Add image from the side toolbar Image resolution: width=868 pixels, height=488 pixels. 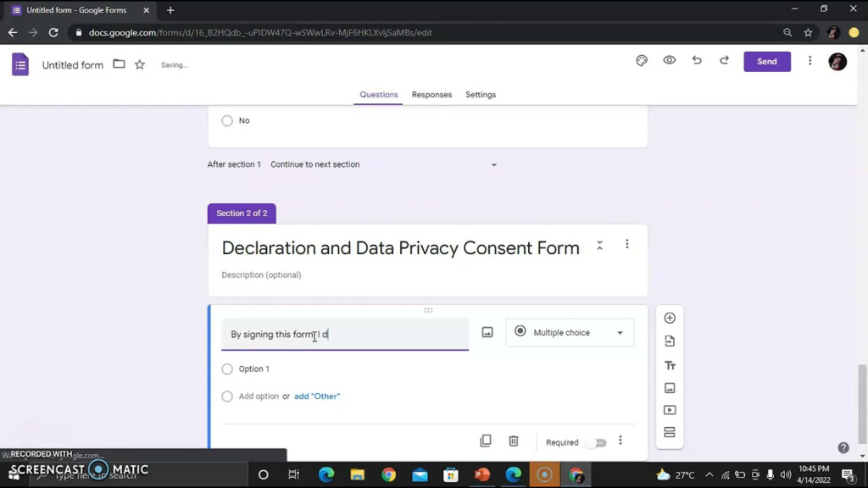670,388
